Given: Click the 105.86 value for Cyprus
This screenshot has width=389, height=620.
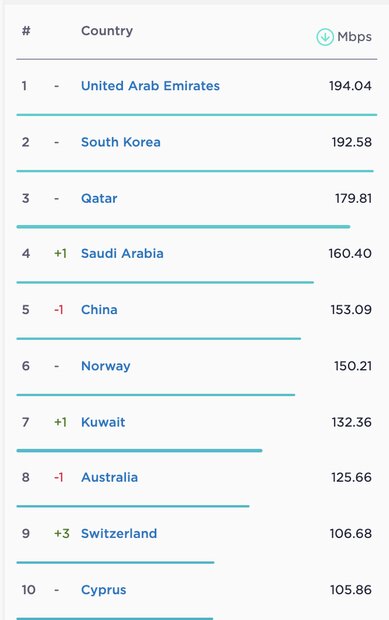Looking at the screenshot, I should [351, 590].
